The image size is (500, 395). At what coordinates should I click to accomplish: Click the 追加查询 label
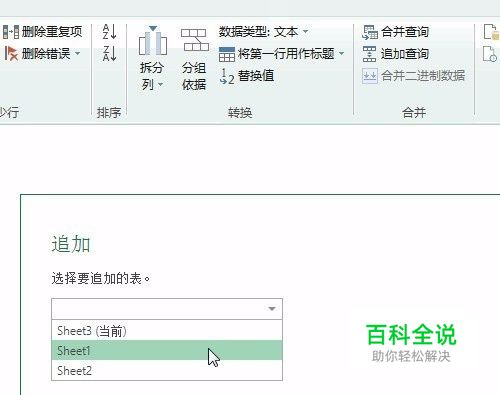point(405,54)
